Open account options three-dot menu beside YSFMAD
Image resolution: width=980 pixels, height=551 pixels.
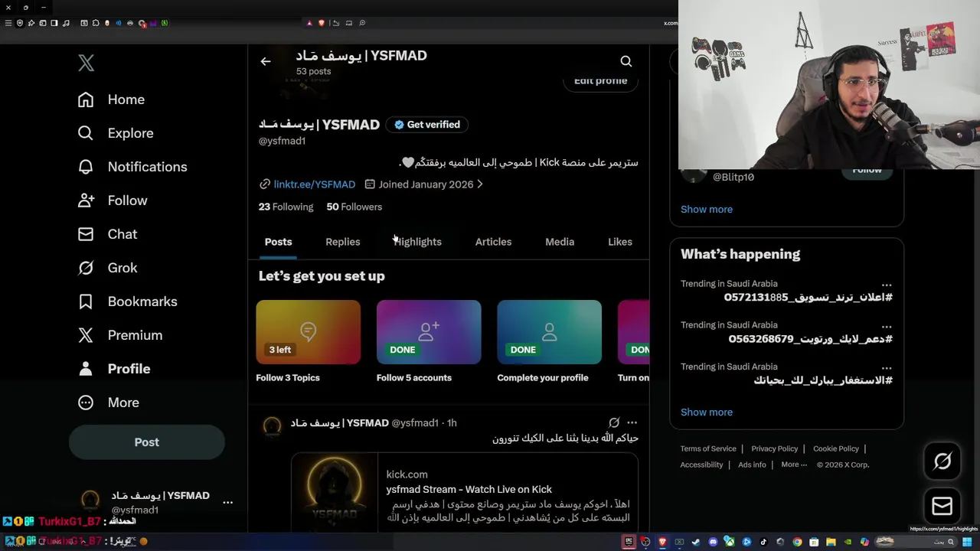[x=227, y=502]
